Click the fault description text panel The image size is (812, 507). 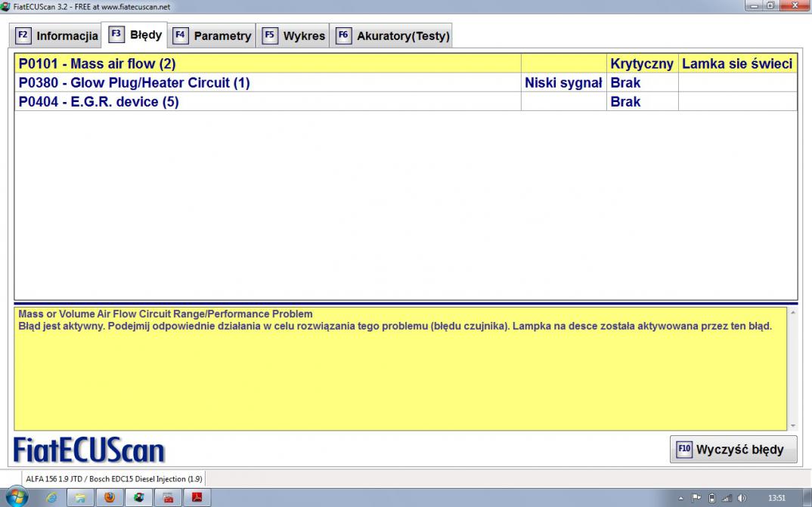[x=400, y=369]
